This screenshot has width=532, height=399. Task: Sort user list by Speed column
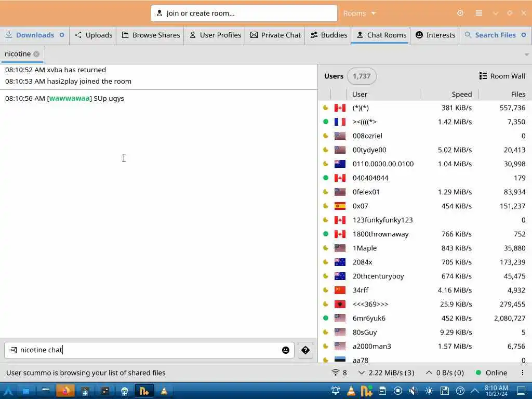coord(449,95)
